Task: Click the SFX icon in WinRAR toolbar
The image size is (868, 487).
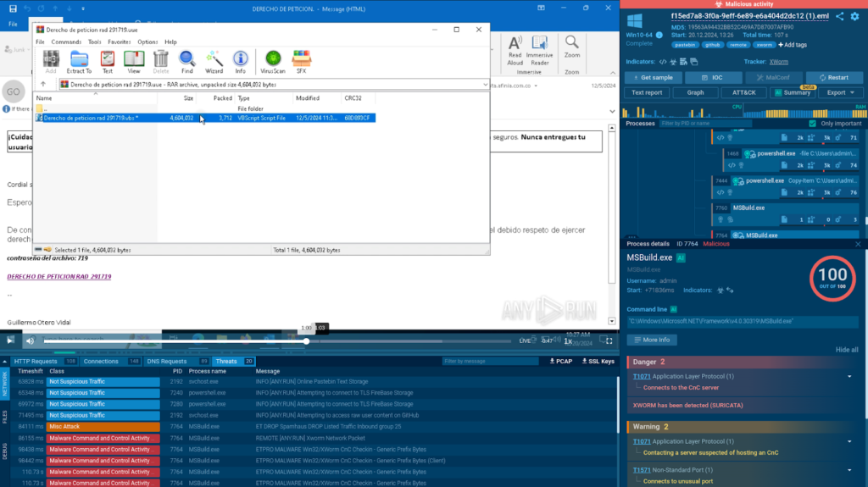Action: tap(300, 61)
